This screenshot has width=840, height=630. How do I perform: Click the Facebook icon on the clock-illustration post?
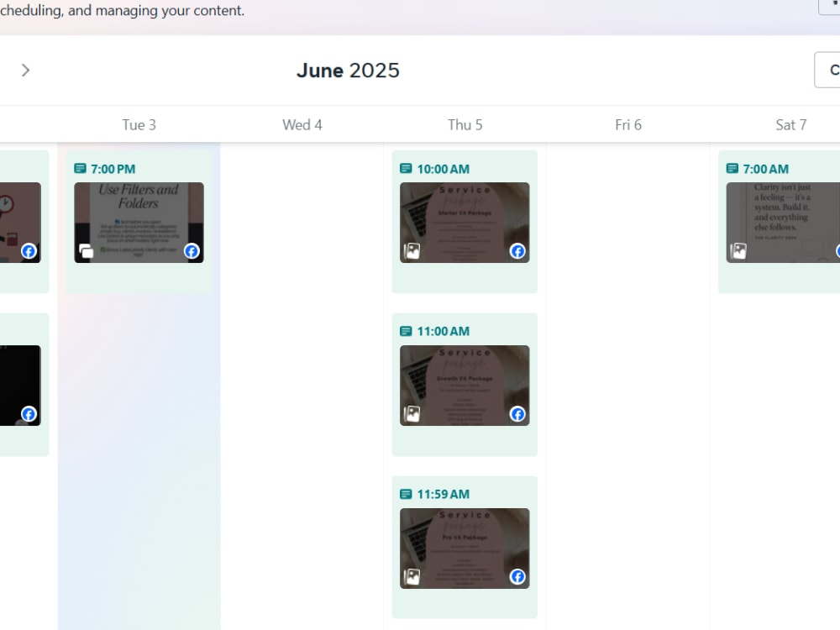pyautogui.click(x=29, y=250)
